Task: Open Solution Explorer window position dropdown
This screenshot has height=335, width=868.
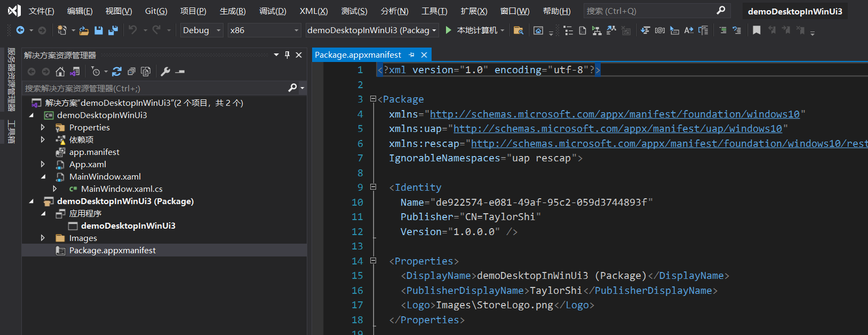Action: pos(276,54)
